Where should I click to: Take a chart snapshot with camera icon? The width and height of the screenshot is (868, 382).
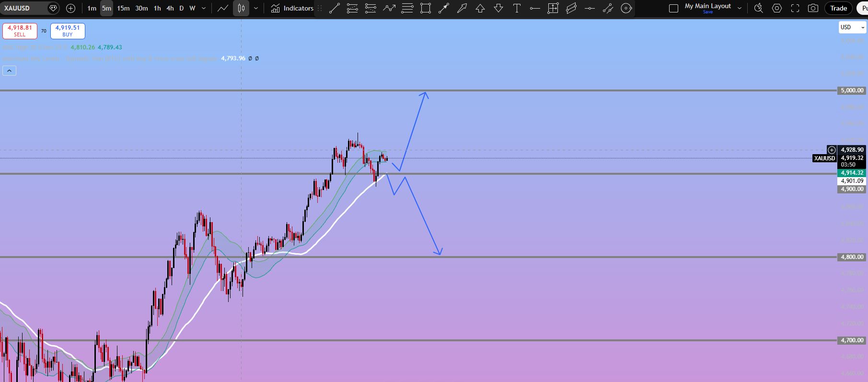(x=813, y=8)
